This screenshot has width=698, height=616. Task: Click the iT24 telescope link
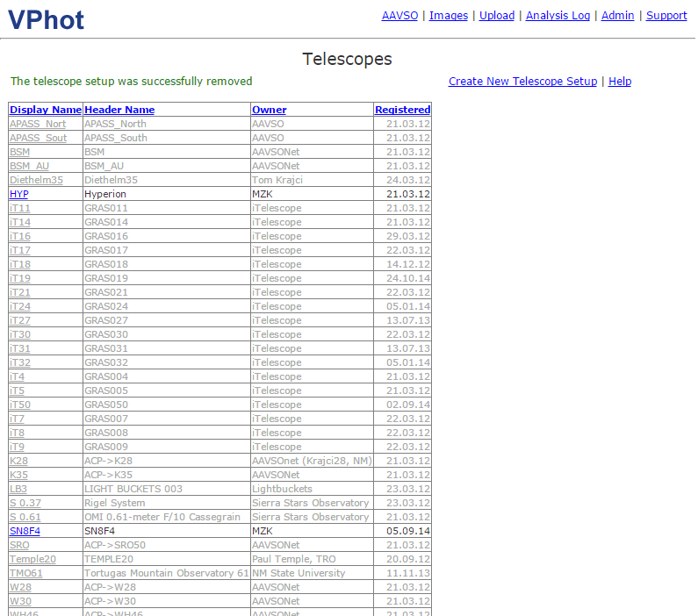coord(20,306)
